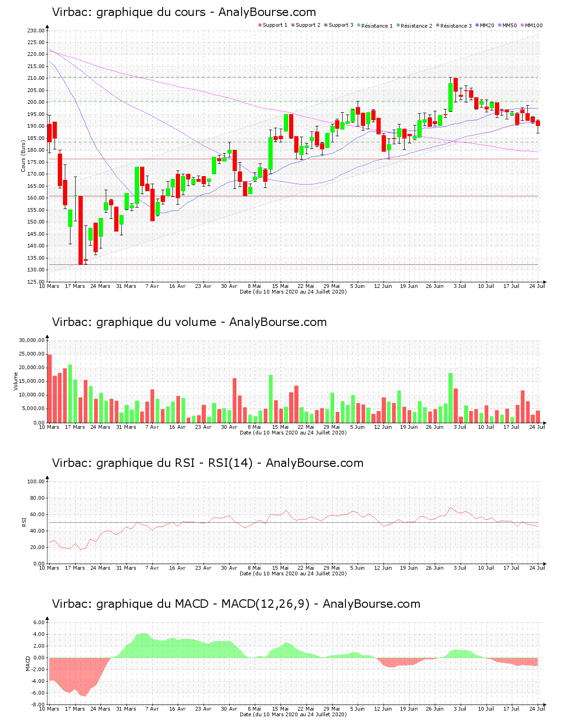
Task: Click '10 Mars' on the price chart axis
Action: click(49, 286)
